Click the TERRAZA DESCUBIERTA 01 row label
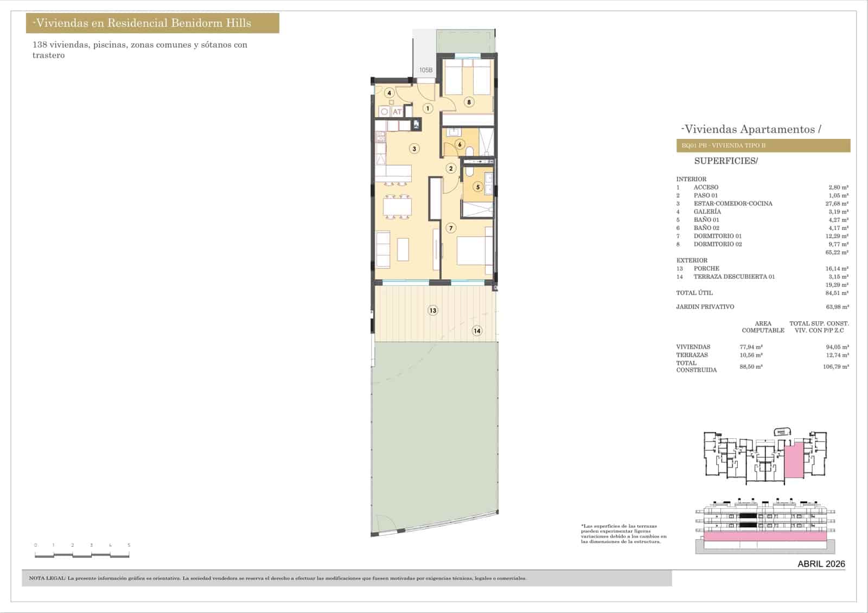868x613 pixels. (x=734, y=277)
